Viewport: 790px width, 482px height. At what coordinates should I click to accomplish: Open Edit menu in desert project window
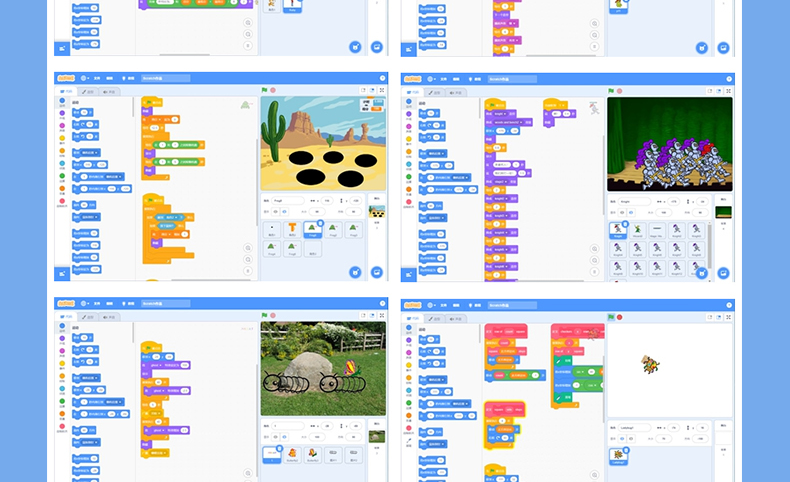(109, 78)
